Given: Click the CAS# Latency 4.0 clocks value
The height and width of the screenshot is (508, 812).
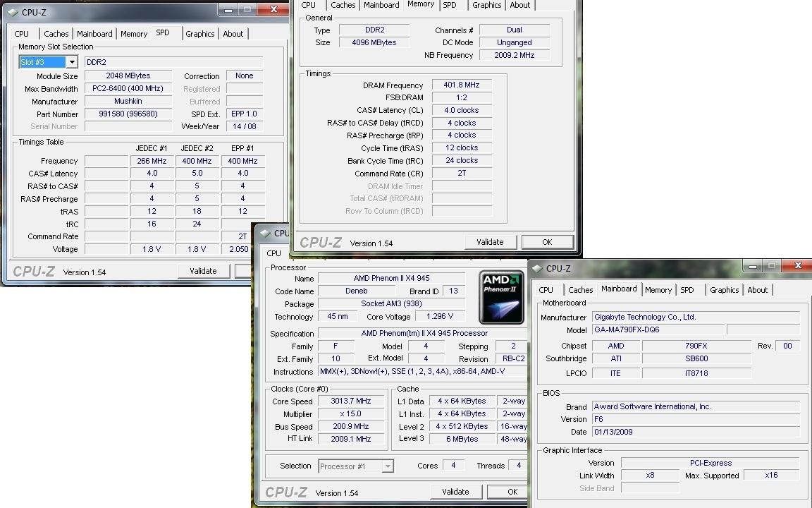Looking at the screenshot, I should [x=462, y=110].
